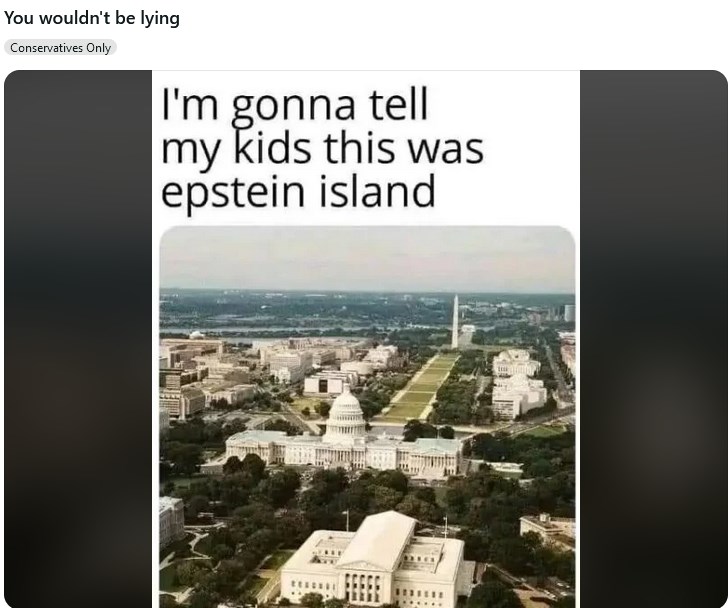Image resolution: width=728 pixels, height=608 pixels.
Task: Click the "epstein island" caption text
Action: tap(298, 191)
